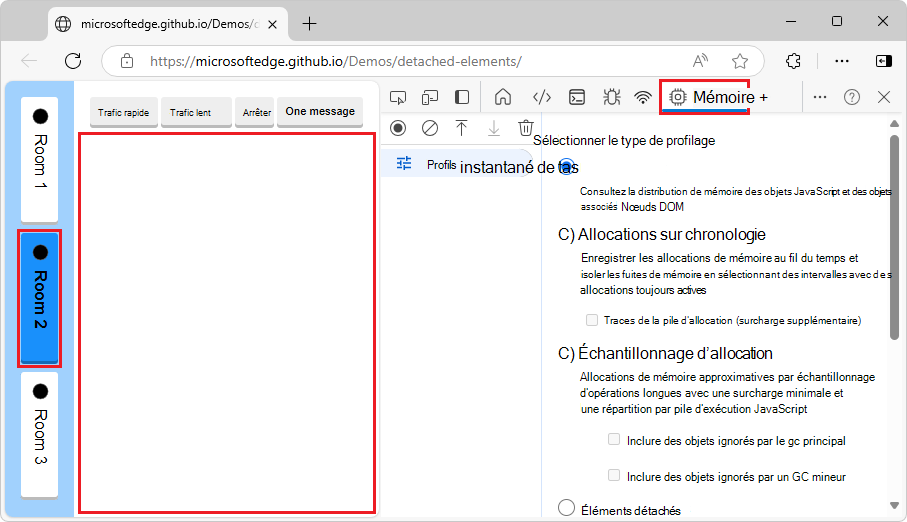Open browser Settings and more menu
The image size is (907, 522).
point(842,61)
